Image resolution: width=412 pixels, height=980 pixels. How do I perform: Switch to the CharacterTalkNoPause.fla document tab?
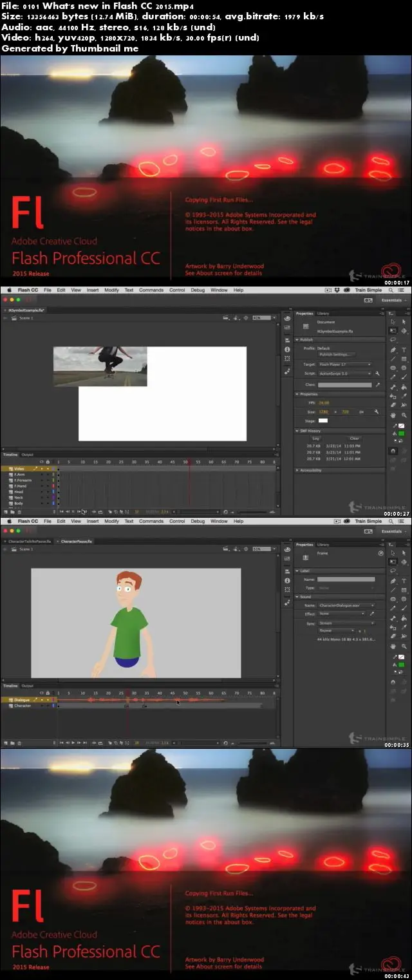[x=28, y=542]
